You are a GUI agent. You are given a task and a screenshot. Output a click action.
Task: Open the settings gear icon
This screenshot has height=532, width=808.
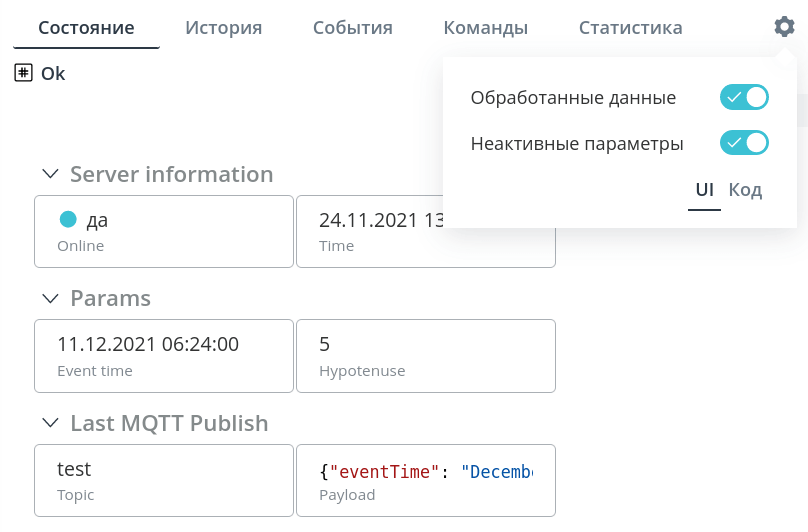[784, 27]
